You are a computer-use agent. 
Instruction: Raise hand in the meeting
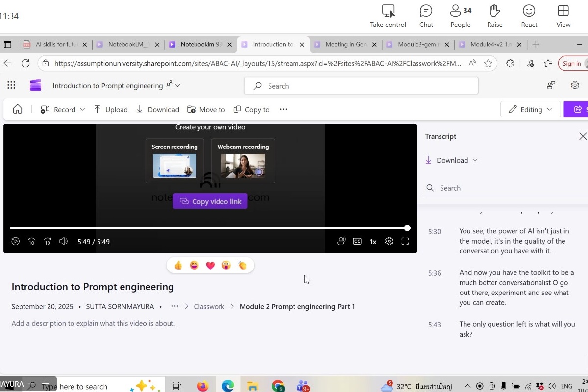click(x=495, y=16)
